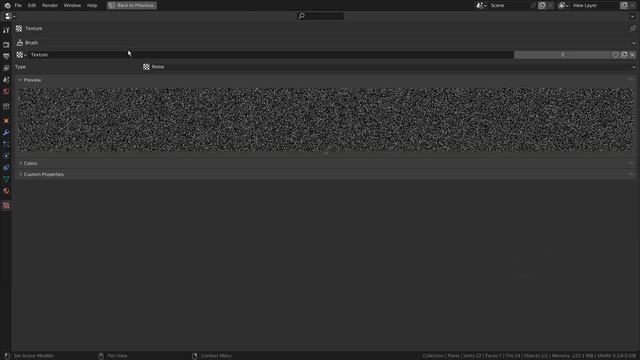The width and height of the screenshot is (640, 360).
Task: Open the Blender logo menu
Action: (7, 5)
